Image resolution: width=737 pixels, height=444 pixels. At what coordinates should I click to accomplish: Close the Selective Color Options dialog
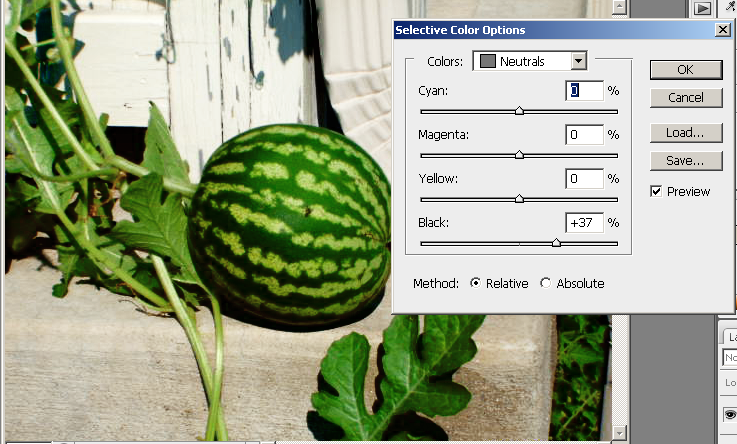722,30
